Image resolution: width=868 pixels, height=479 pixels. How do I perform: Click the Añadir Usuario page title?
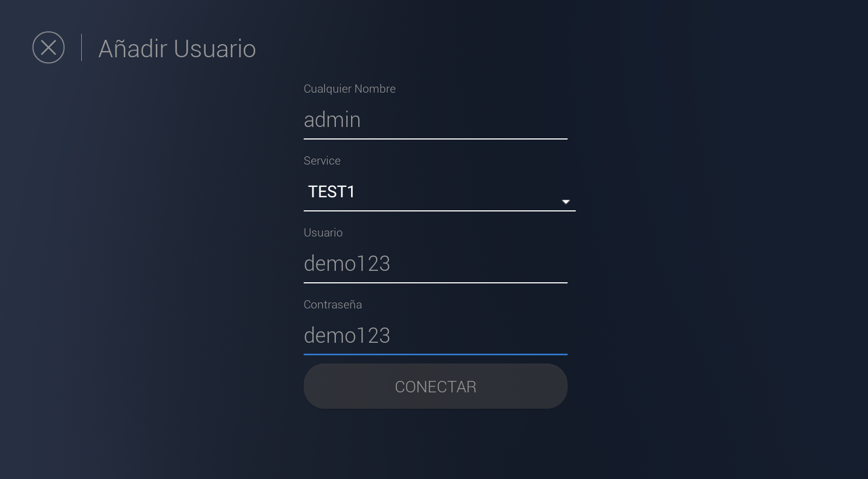tap(177, 48)
